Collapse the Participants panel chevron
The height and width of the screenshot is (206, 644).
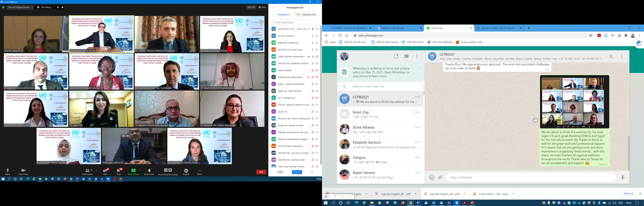[272, 8]
